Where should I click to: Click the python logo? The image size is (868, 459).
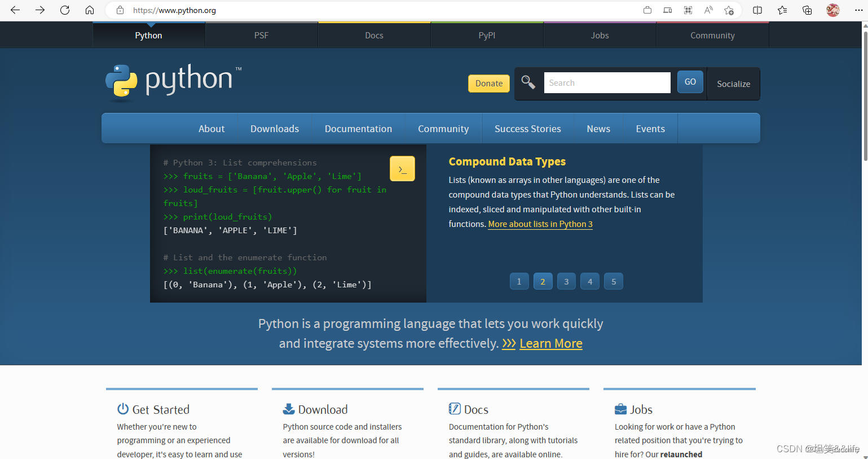pyautogui.click(x=174, y=82)
